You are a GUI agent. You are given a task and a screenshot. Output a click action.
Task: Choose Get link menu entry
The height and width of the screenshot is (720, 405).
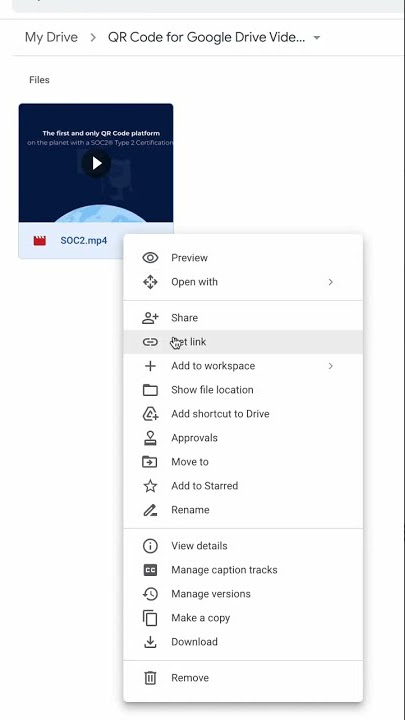pos(243,342)
